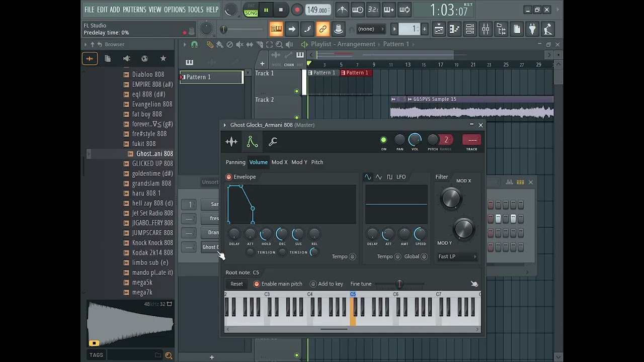This screenshot has width=644, height=362.
Task: Open the plugin picker plug icon
Action: 532,29
